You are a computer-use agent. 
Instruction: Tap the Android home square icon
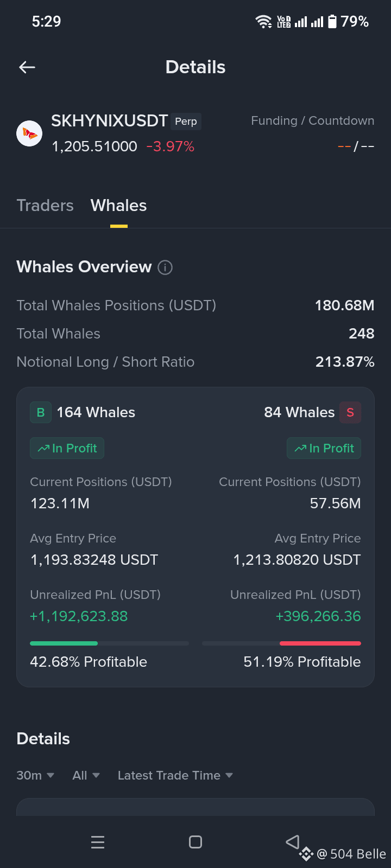coord(195,842)
